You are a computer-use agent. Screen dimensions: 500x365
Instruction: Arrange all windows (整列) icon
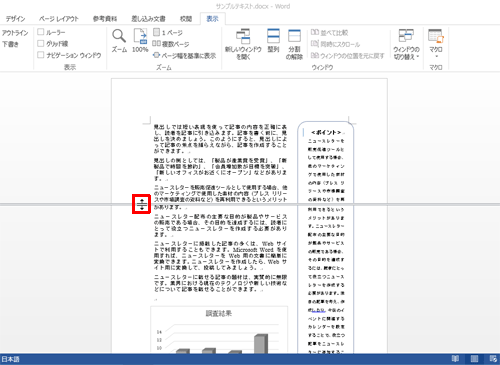(x=273, y=41)
